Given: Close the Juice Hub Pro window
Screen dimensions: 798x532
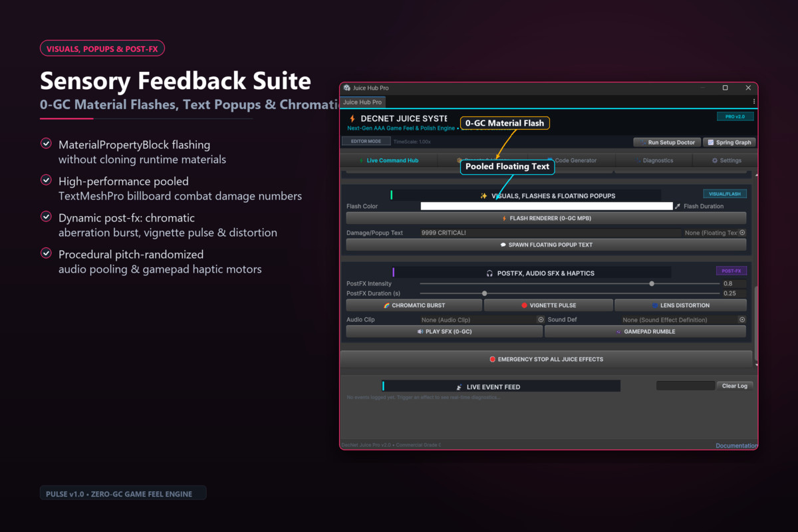Looking at the screenshot, I should [748, 88].
